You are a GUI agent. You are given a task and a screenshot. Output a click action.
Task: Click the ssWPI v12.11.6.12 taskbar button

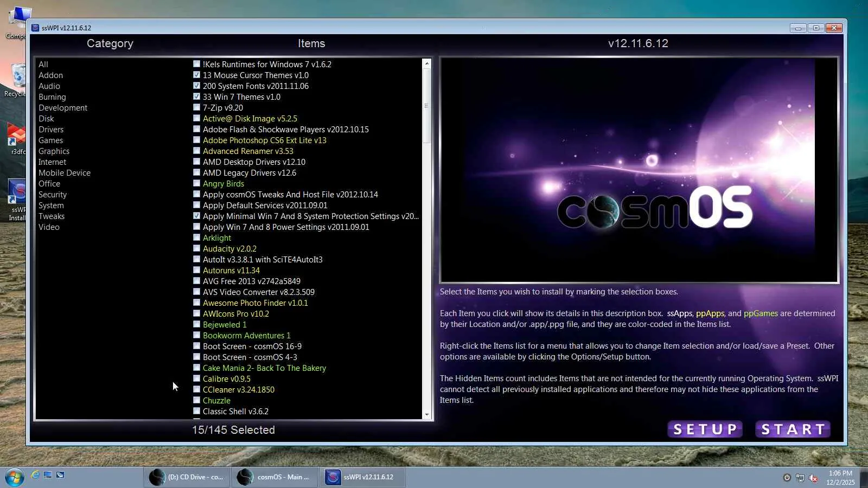[362, 477]
